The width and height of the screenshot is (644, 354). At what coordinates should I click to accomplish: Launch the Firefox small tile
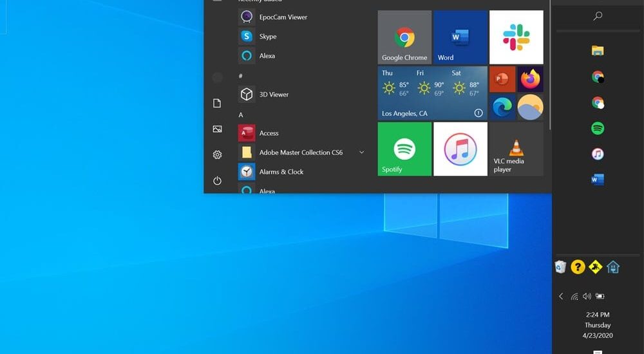(x=530, y=79)
